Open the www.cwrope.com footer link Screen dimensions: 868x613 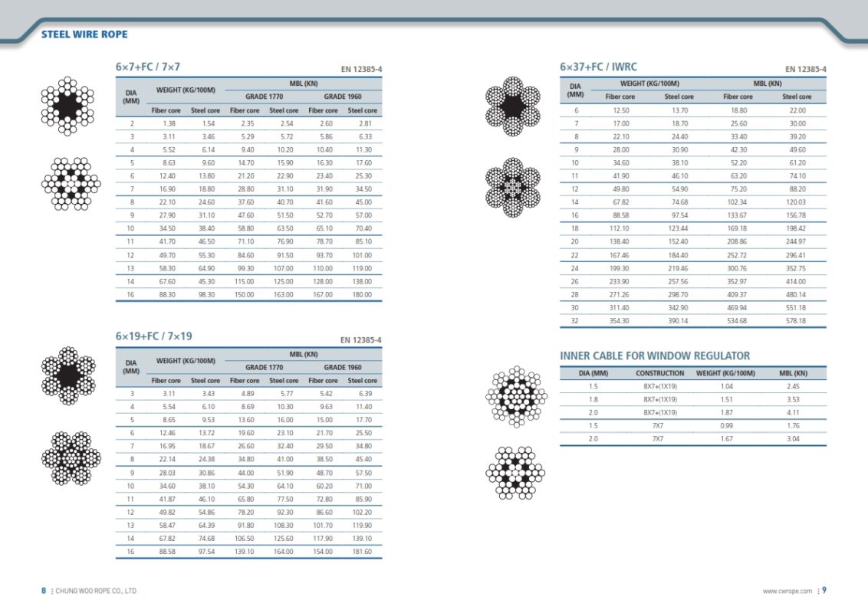(785, 591)
